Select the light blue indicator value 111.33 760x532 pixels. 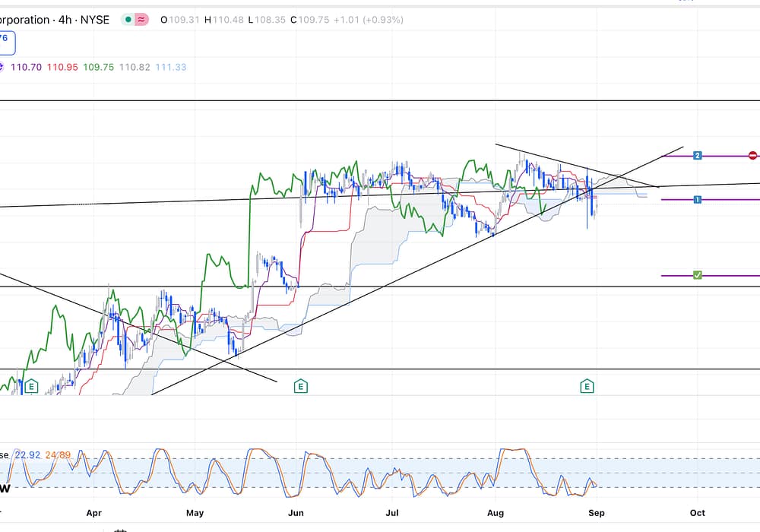(x=171, y=67)
